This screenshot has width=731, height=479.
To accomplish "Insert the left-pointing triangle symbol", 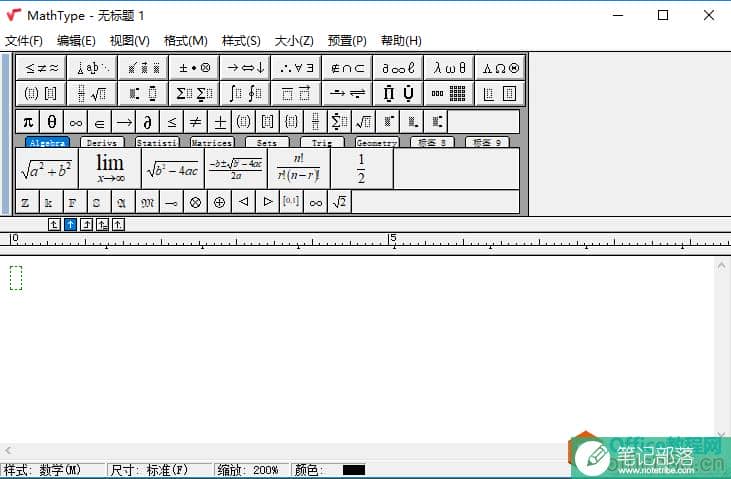I will pyautogui.click(x=243, y=202).
